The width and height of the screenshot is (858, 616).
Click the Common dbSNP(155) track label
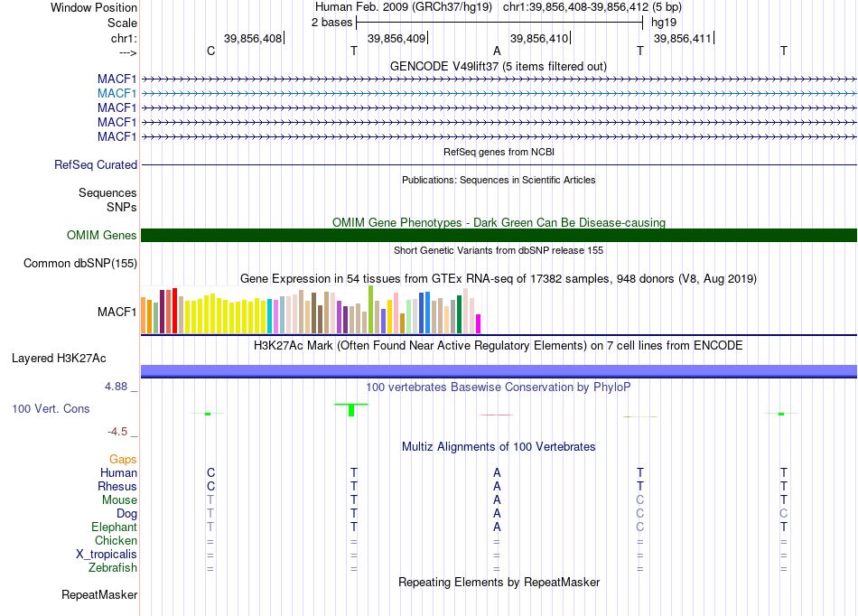tap(80, 263)
